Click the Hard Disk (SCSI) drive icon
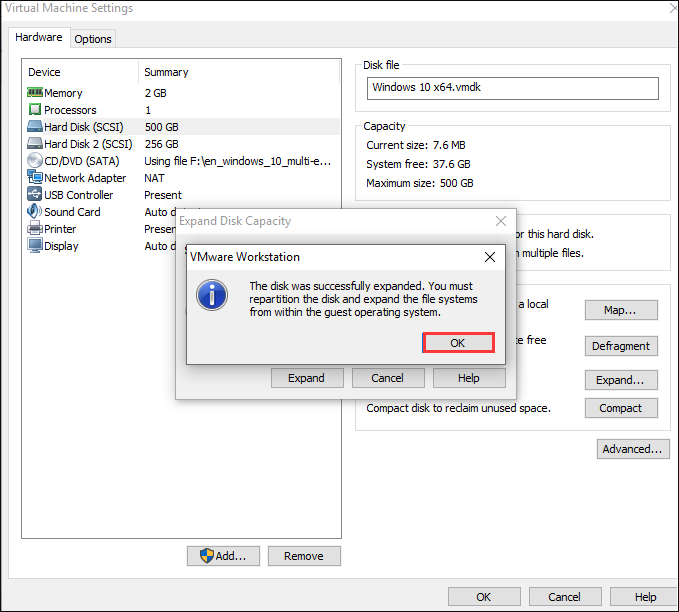 pos(35,126)
